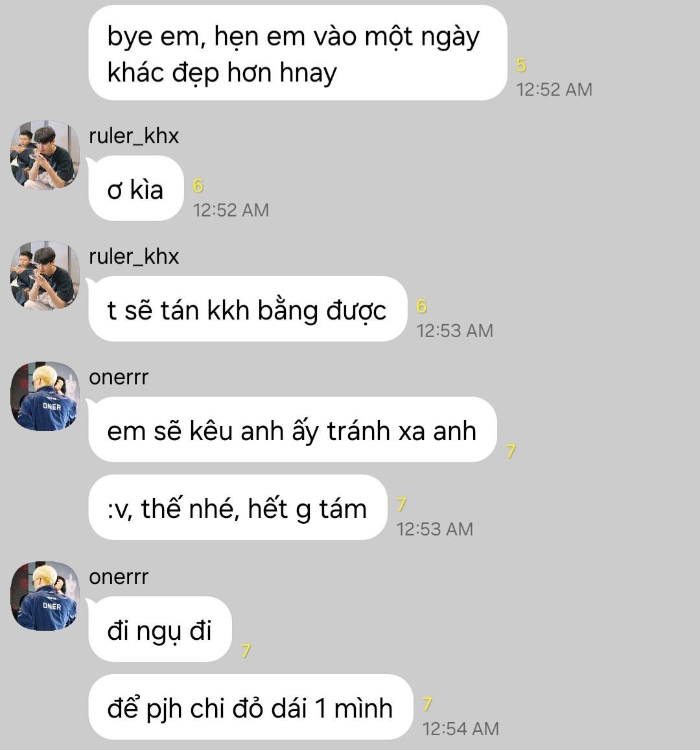Click the 12:54 AM timestamp
This screenshot has width=700, height=750.
pos(460,729)
